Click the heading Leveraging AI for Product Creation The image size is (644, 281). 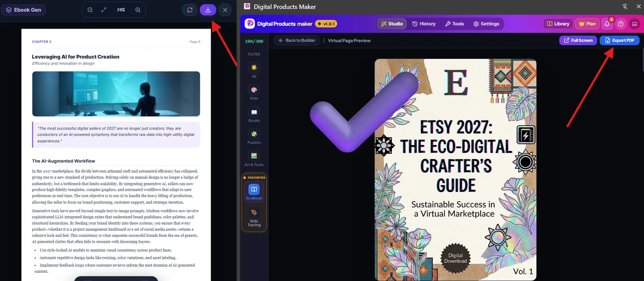pos(75,57)
